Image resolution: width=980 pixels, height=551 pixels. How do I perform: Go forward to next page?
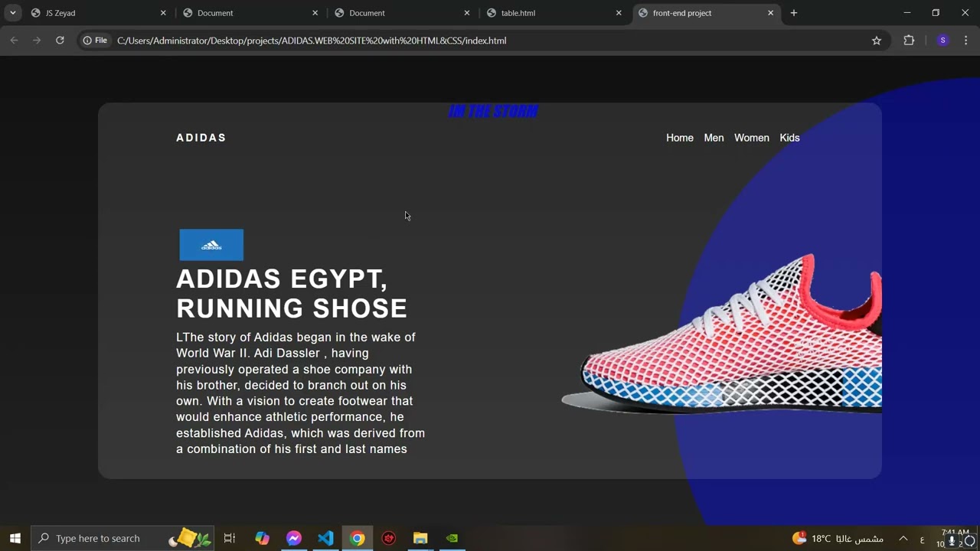tap(37, 41)
